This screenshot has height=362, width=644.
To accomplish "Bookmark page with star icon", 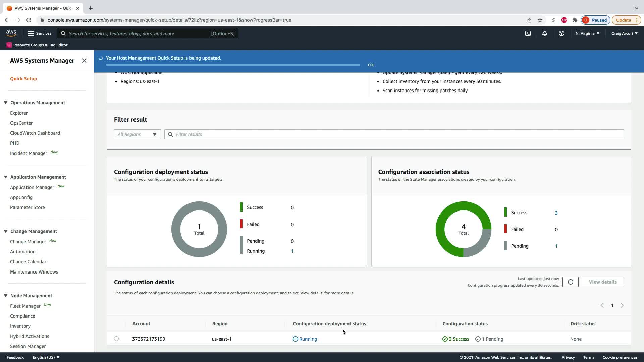I will click(x=540, y=20).
